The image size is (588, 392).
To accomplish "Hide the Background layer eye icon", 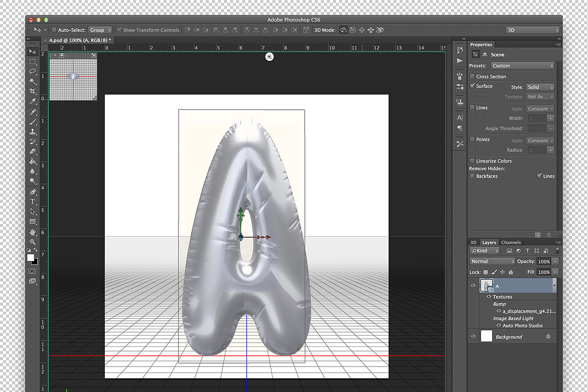I will [473, 337].
